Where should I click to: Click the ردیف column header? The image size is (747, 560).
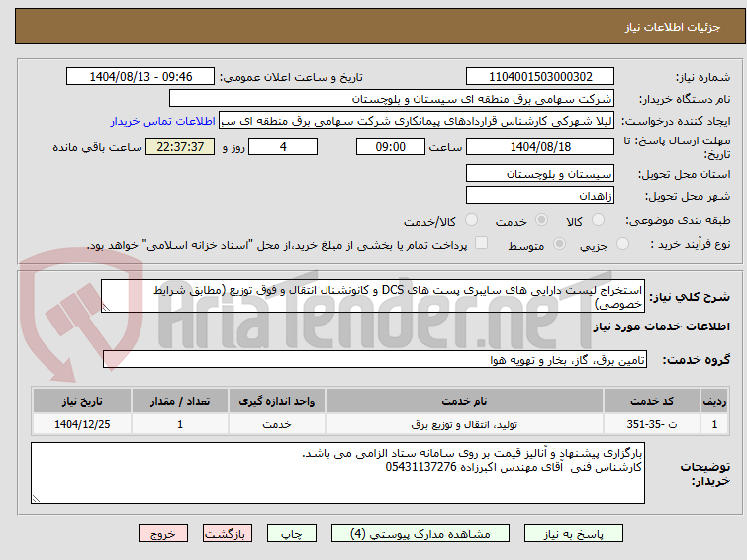(x=714, y=401)
